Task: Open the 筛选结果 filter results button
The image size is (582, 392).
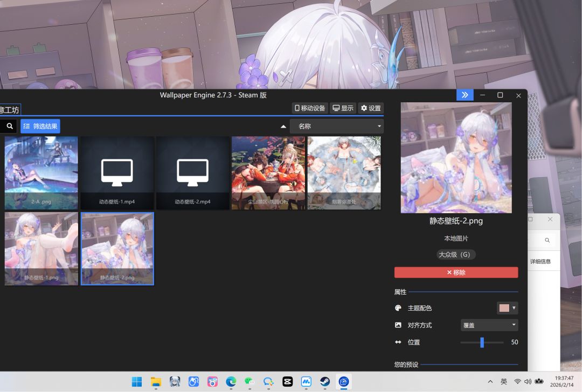Action: (40, 126)
